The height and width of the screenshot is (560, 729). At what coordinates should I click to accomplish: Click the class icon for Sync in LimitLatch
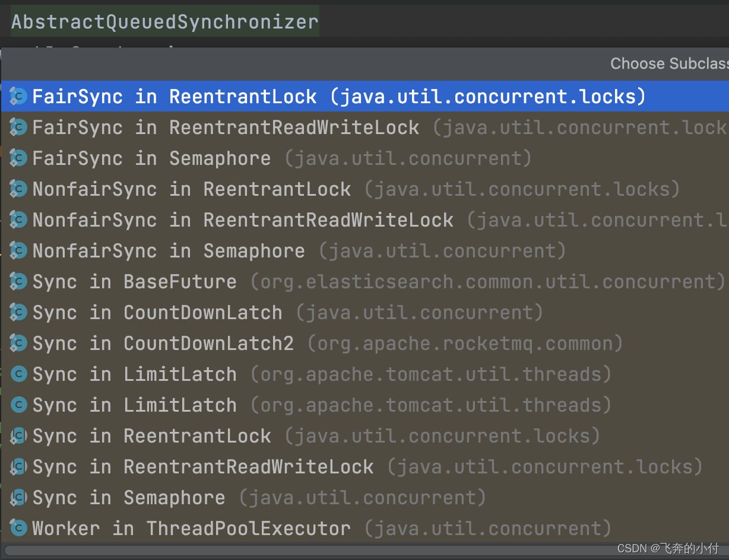click(x=17, y=374)
